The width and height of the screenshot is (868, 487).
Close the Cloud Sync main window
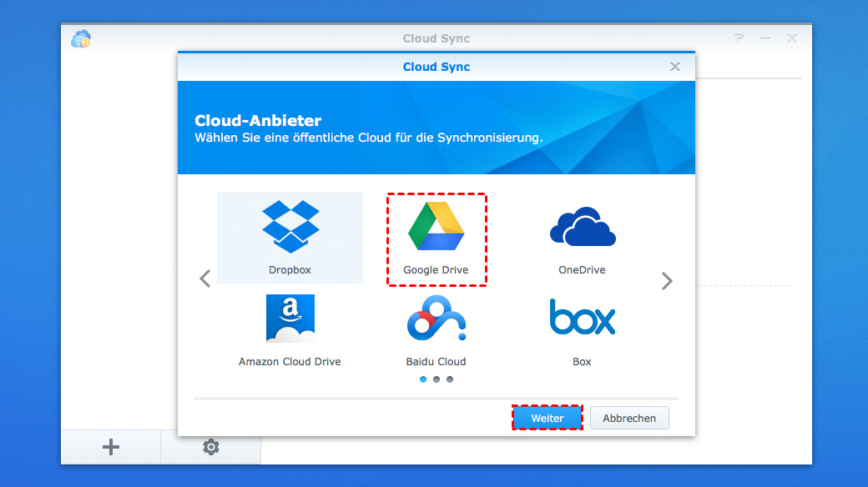[791, 38]
